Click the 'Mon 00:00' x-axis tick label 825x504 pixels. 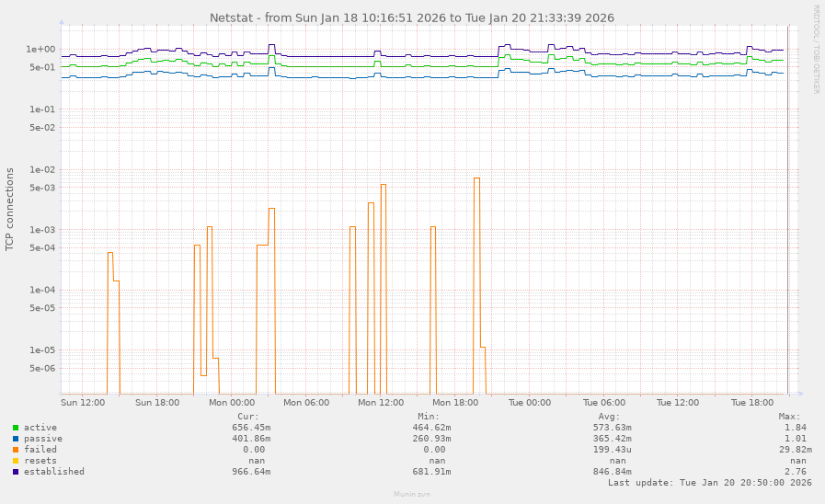[232, 403]
